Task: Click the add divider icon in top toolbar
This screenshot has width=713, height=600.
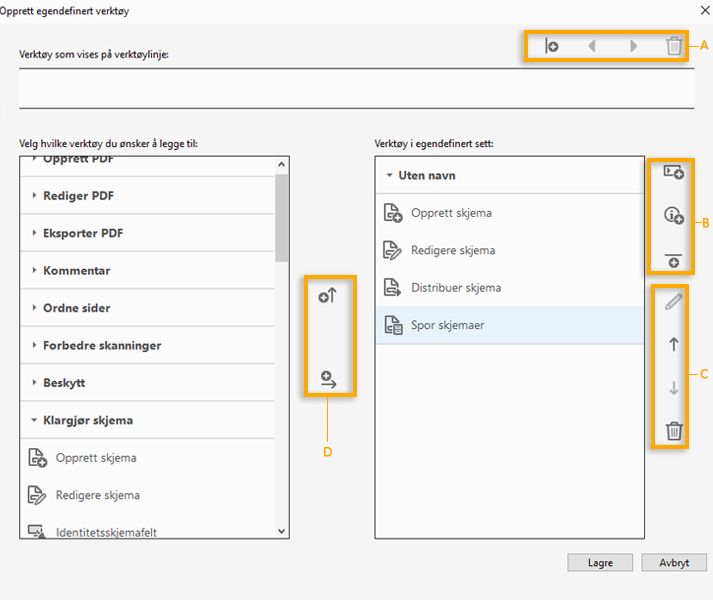Action: [551, 46]
